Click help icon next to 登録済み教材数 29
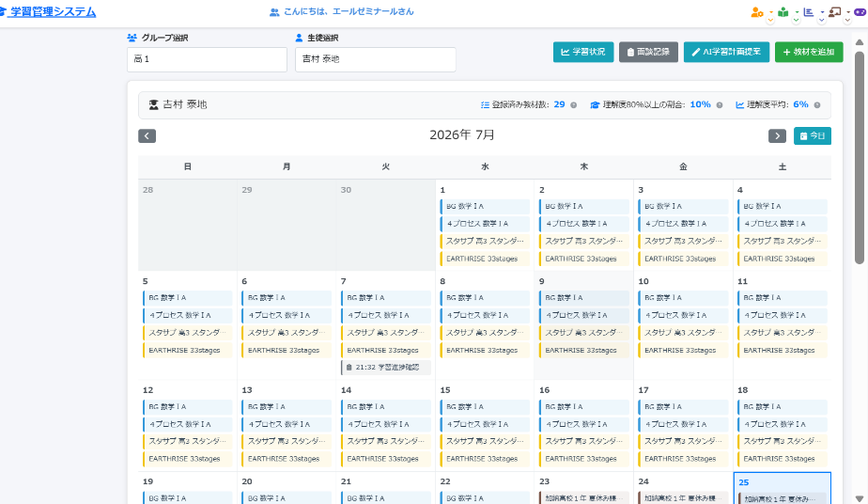868x504 pixels. click(x=573, y=105)
